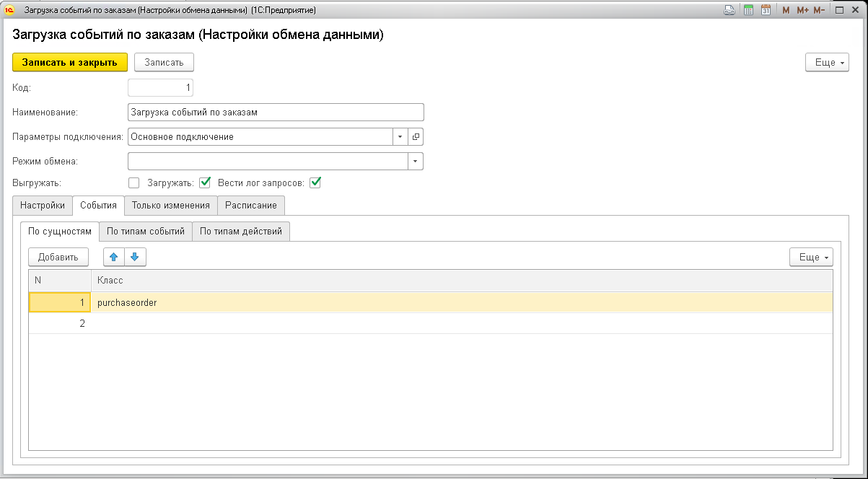Screen dimensions: 868x479
Task: Click the Наименование input field
Action: coord(275,113)
